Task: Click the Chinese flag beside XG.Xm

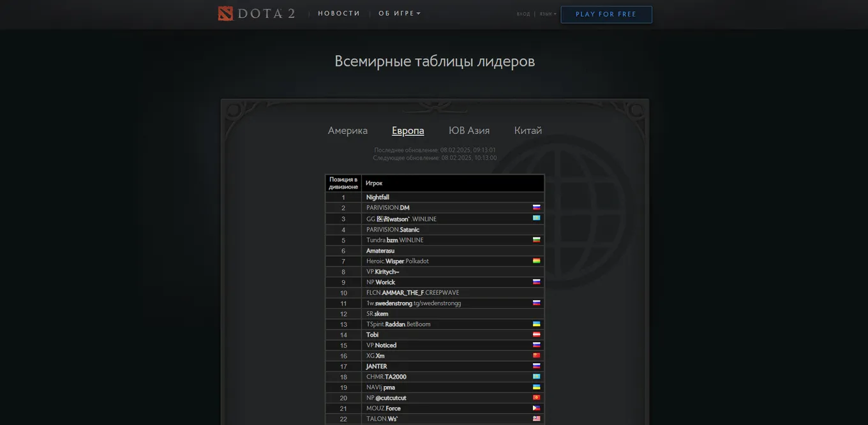Action: point(537,355)
